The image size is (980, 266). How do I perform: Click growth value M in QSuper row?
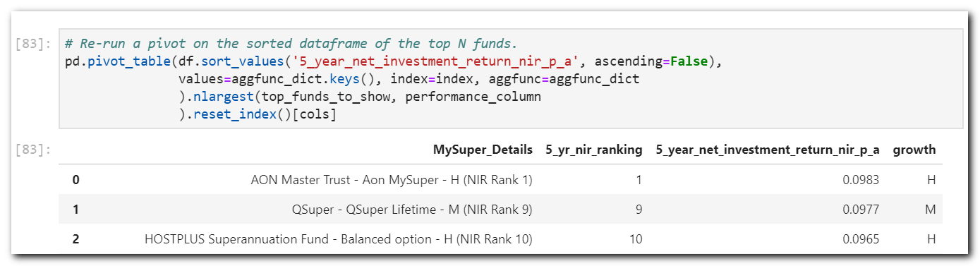click(x=931, y=210)
